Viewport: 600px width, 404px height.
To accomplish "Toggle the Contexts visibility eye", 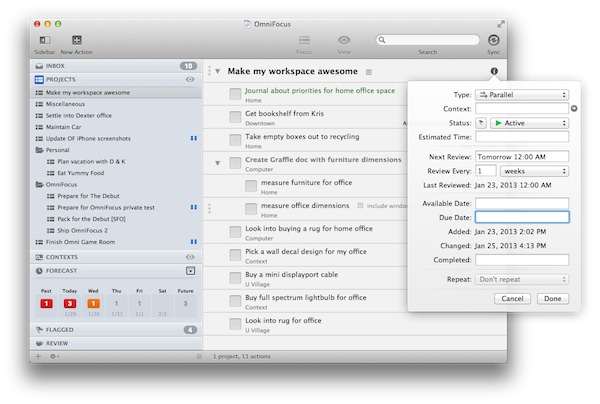I will click(x=190, y=257).
